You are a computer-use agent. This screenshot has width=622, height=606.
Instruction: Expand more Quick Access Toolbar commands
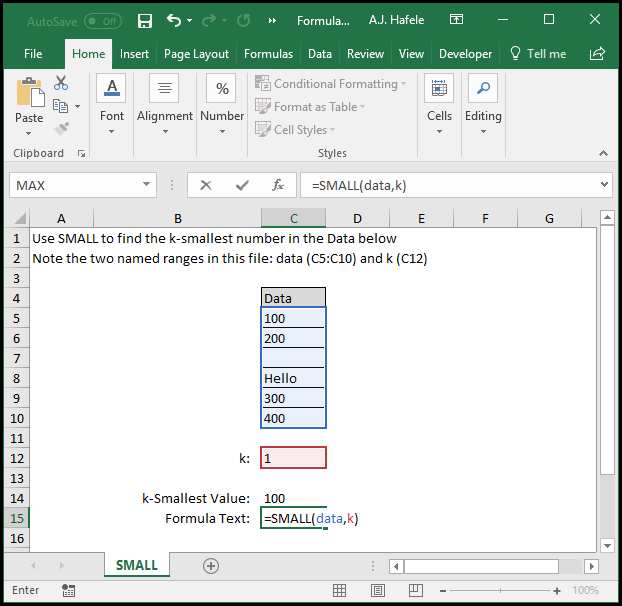coord(272,21)
